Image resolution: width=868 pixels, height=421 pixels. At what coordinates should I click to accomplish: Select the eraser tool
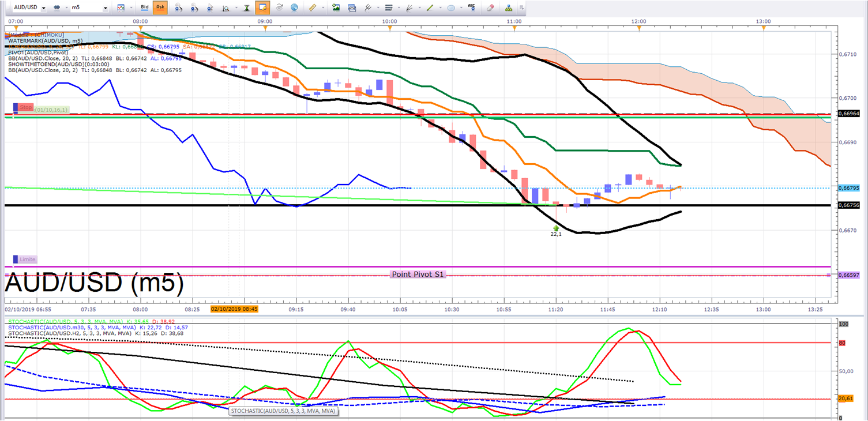coord(490,8)
